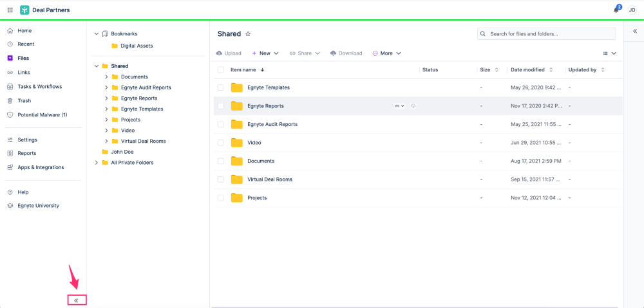Expand the right details panel
Viewport: 644px width, 308px height.
coord(634,31)
